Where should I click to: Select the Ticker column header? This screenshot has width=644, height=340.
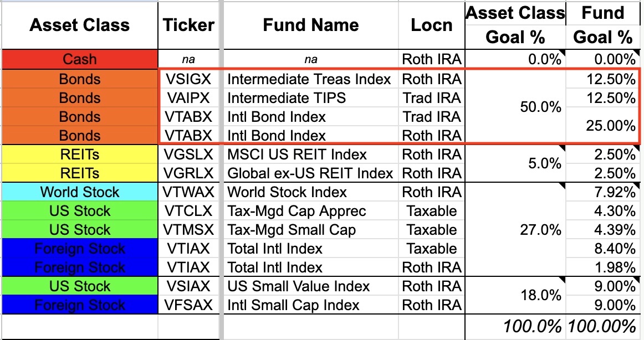(x=188, y=25)
